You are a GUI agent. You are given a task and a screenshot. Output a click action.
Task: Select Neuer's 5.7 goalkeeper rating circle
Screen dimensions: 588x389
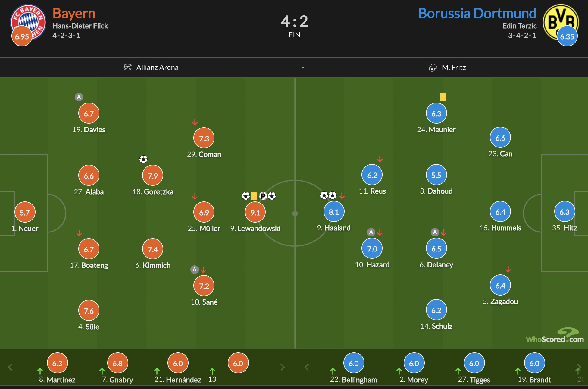point(25,212)
